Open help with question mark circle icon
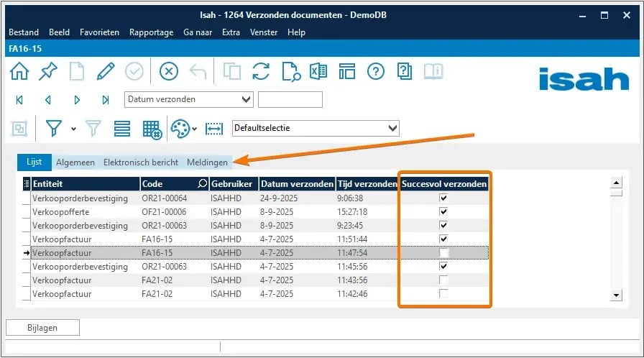Viewport: 644px width, 358px height. [x=376, y=71]
